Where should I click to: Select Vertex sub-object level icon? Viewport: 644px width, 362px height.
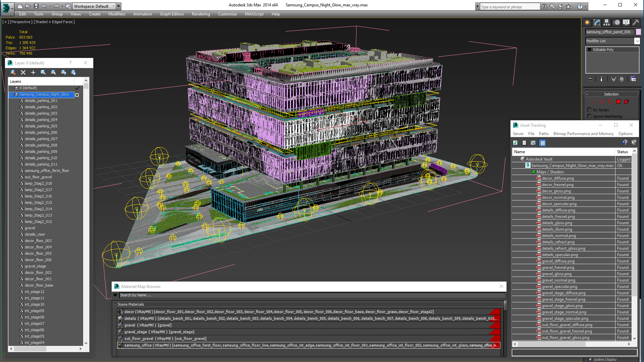(x=594, y=102)
